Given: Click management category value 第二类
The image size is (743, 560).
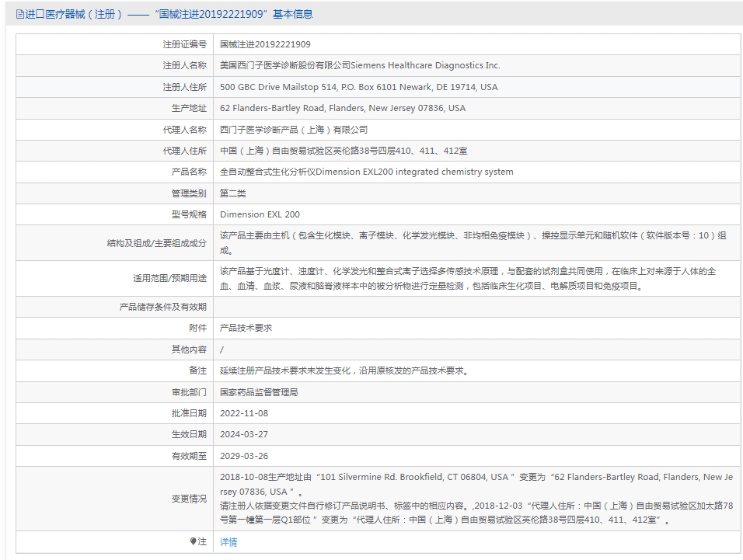Looking at the screenshot, I should [232, 193].
